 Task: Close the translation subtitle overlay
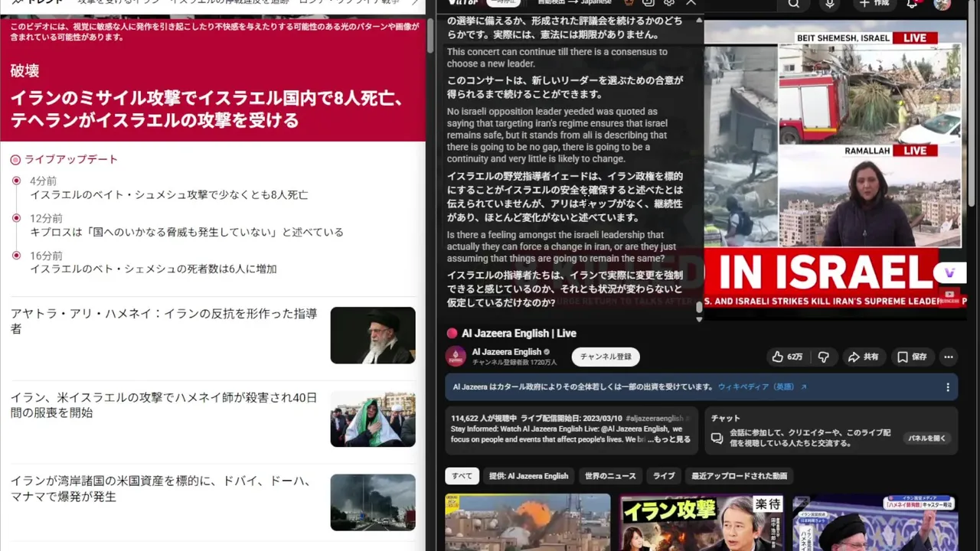point(691,3)
